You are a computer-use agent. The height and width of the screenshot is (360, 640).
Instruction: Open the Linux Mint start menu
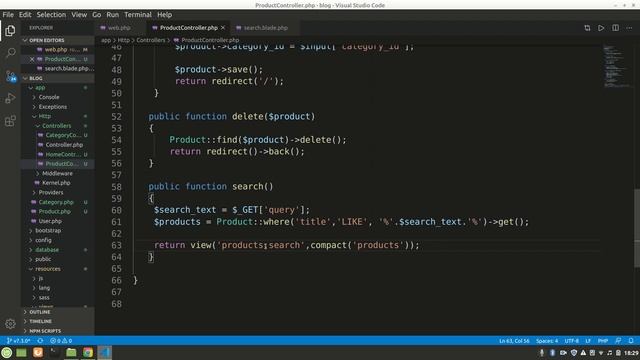(x=7, y=352)
